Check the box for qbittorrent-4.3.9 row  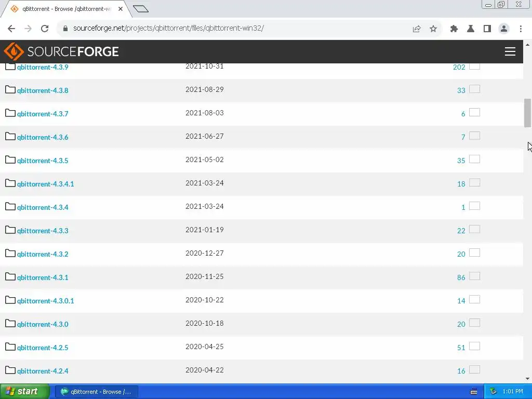[475, 66]
